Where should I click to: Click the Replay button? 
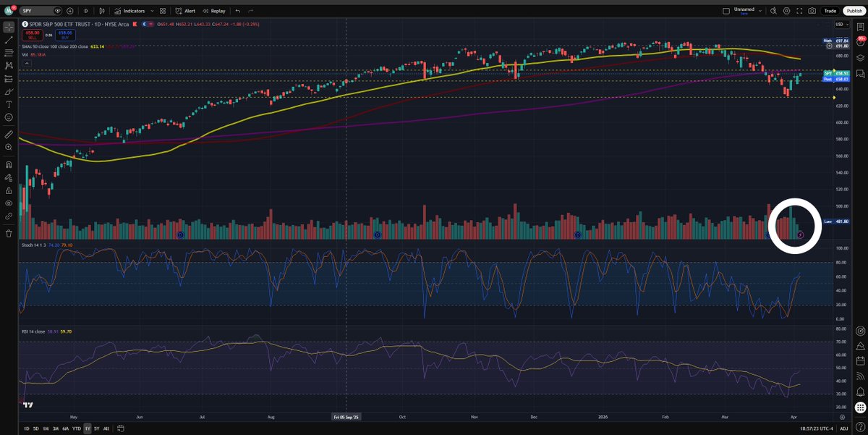click(214, 11)
